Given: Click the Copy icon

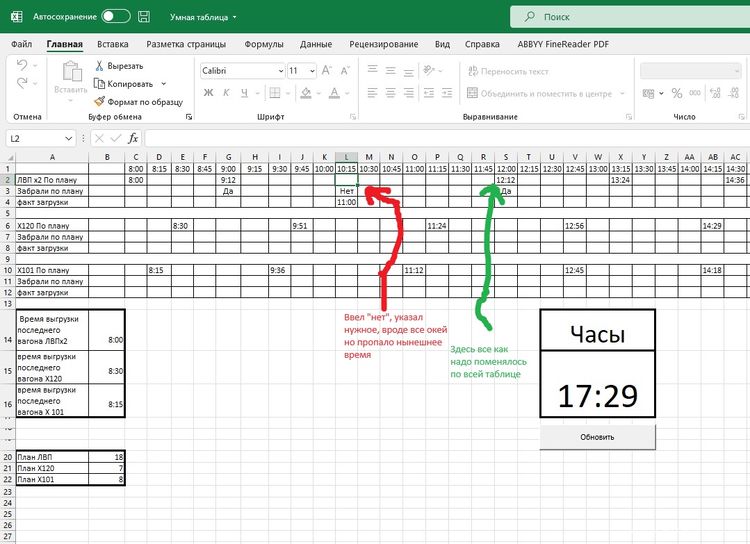Looking at the screenshot, I should click(99, 84).
